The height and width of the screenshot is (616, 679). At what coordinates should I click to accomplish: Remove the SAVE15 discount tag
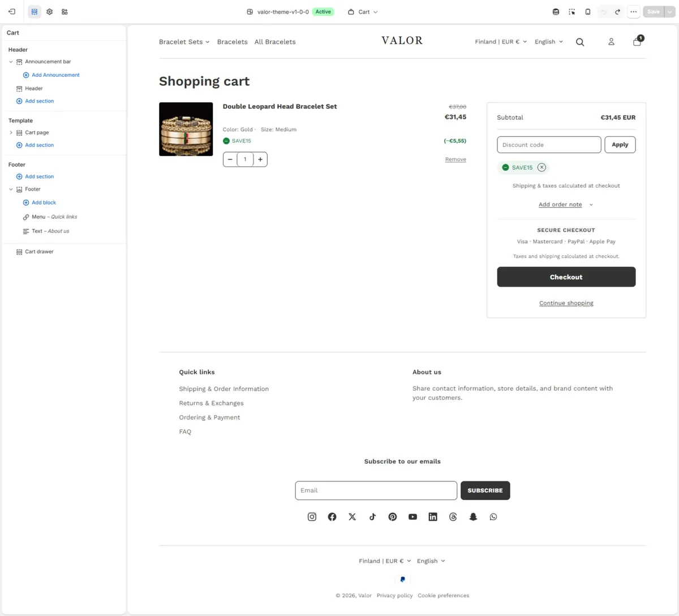542,167
